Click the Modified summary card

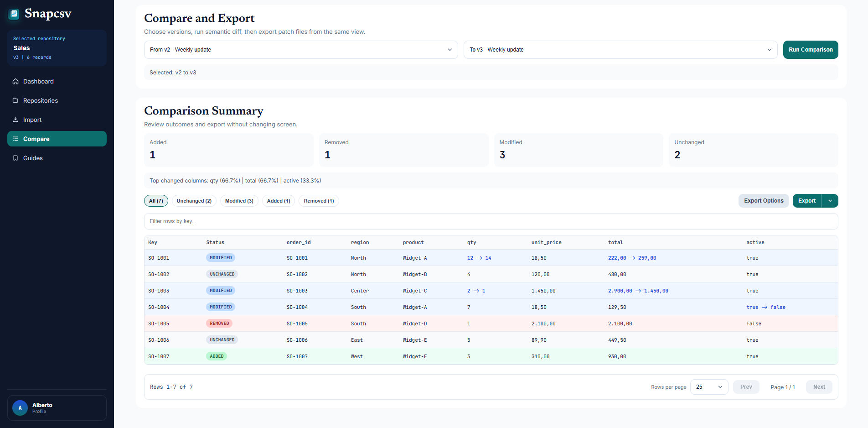(x=579, y=150)
